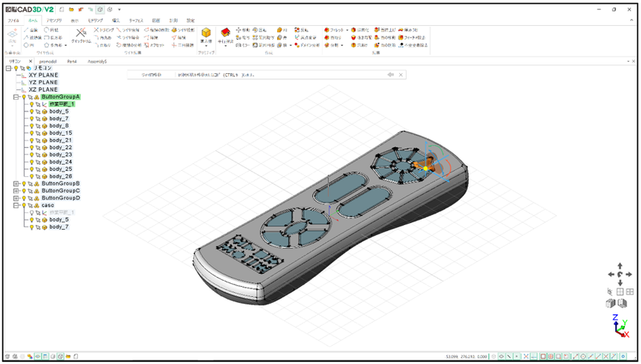Click the トリミング trimming tool

point(104,30)
